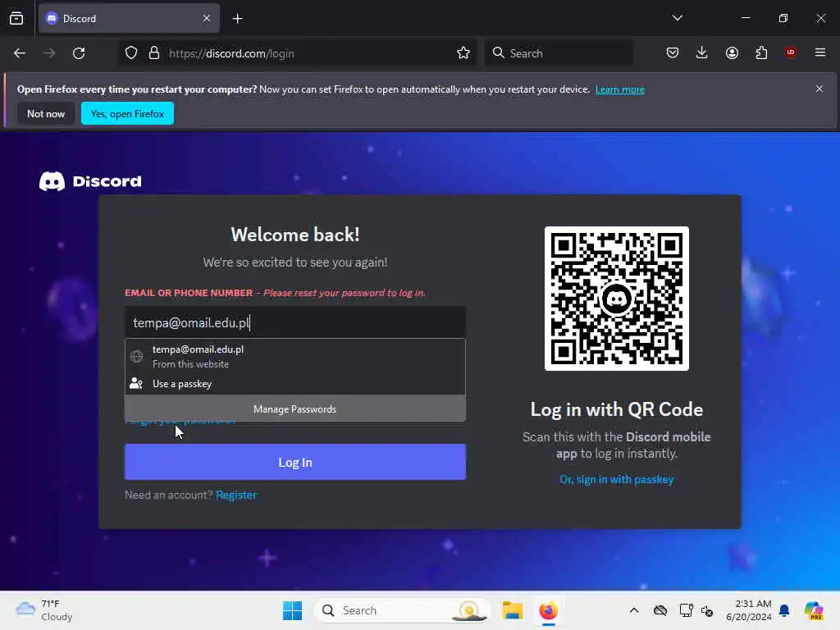Open uBlock Origin extension icon

790,52
